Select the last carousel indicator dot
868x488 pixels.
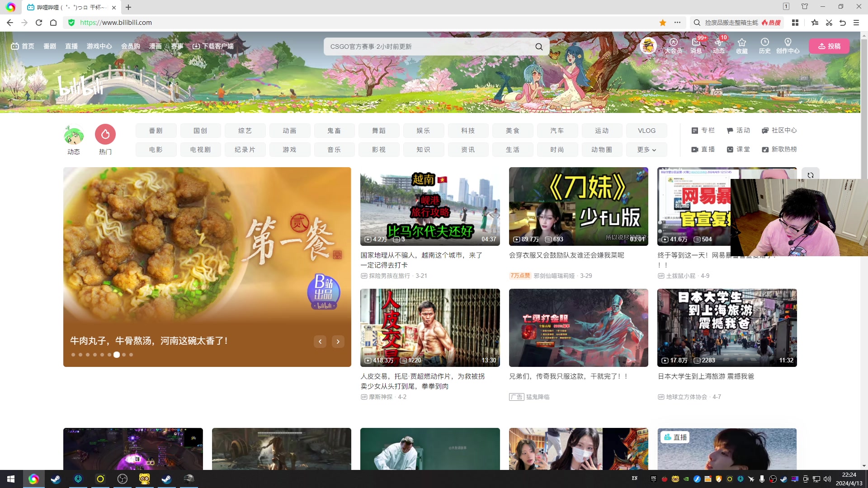tap(131, 355)
